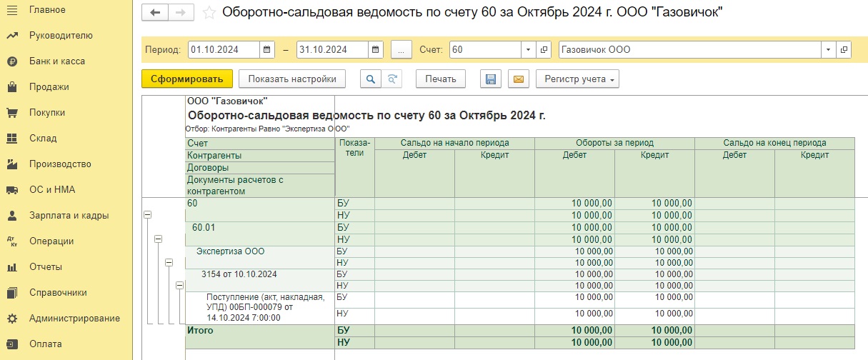This screenshot has height=360, width=868.
Task: Collapse the 60.01 subaccount group
Action: [x=159, y=239]
